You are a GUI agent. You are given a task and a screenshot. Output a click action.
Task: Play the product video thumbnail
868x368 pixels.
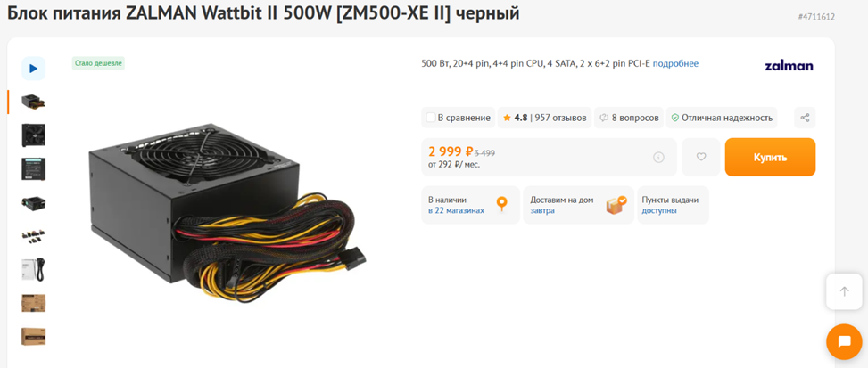coord(33,69)
